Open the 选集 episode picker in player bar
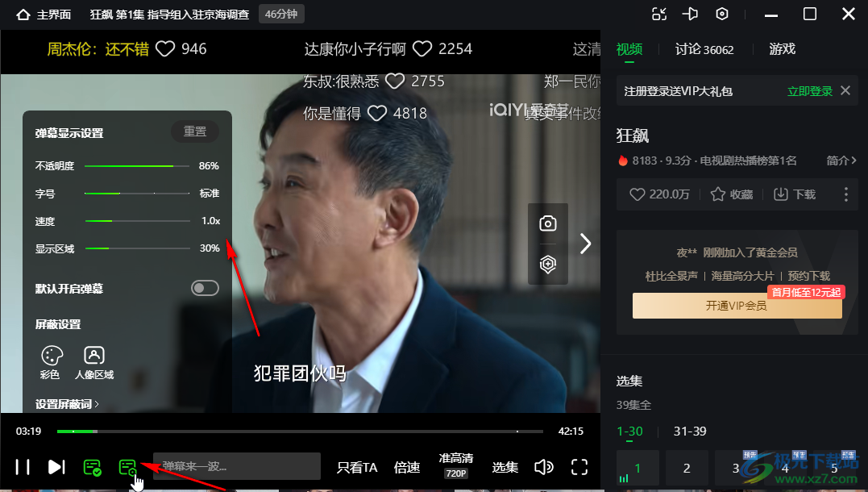Viewport: 868px width, 492px height. click(x=505, y=467)
